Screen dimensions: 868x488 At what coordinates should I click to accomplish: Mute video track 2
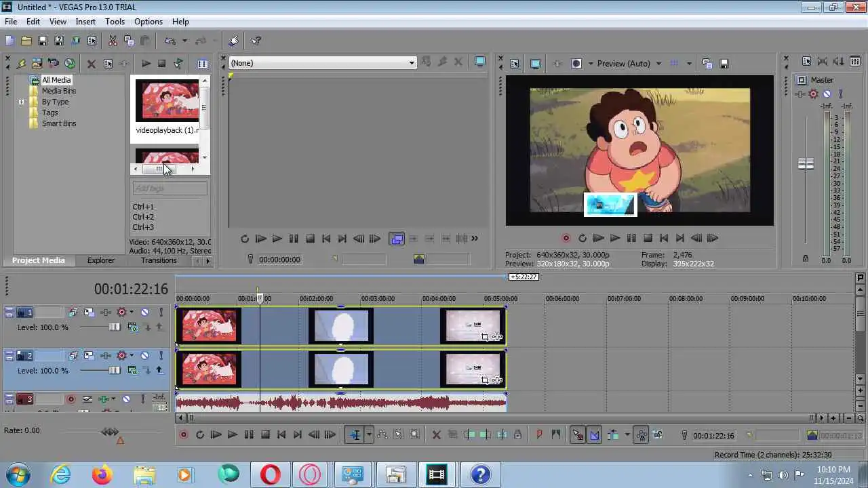pyautogui.click(x=144, y=356)
